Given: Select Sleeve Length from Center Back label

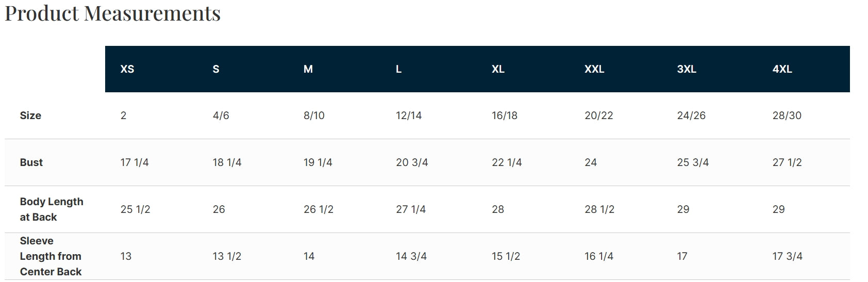Looking at the screenshot, I should (x=51, y=256).
